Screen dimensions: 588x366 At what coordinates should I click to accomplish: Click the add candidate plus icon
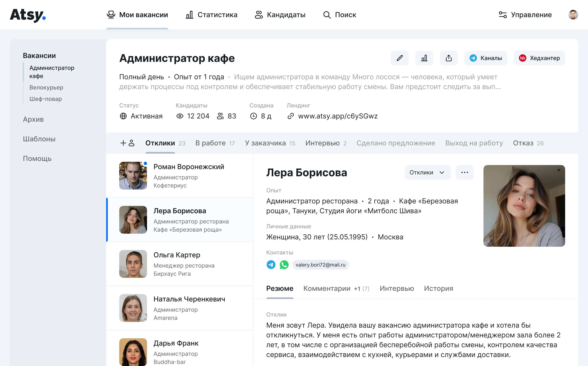point(127,143)
